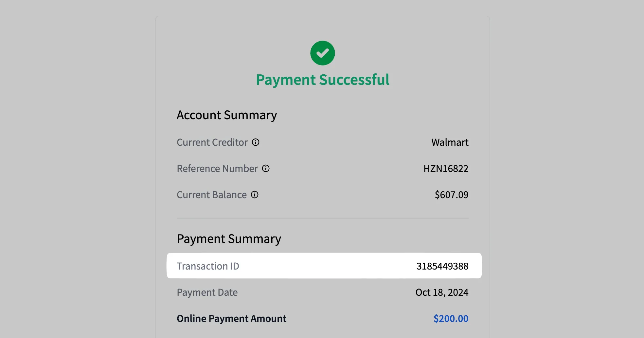Select transaction ID 3185449388
This screenshot has height=338, width=644.
[x=442, y=266]
